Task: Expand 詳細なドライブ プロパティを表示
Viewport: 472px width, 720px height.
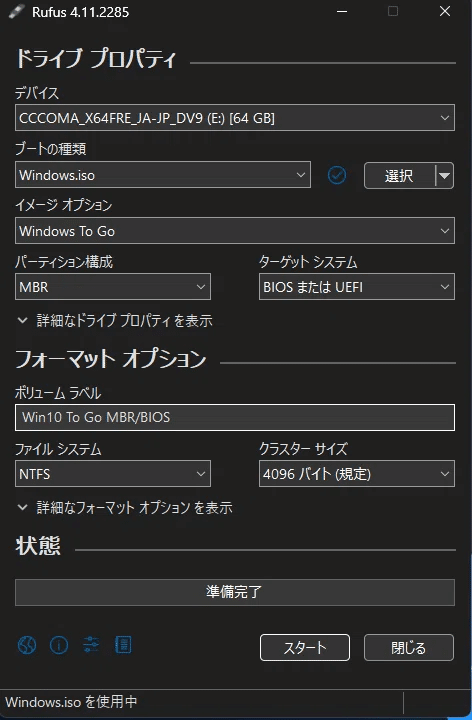Action: pos(115,321)
